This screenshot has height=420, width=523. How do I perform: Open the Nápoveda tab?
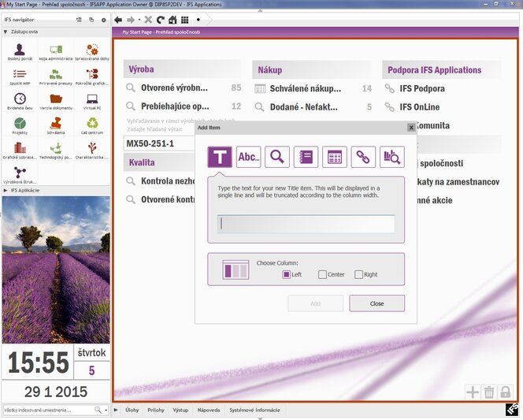pyautogui.click(x=209, y=410)
